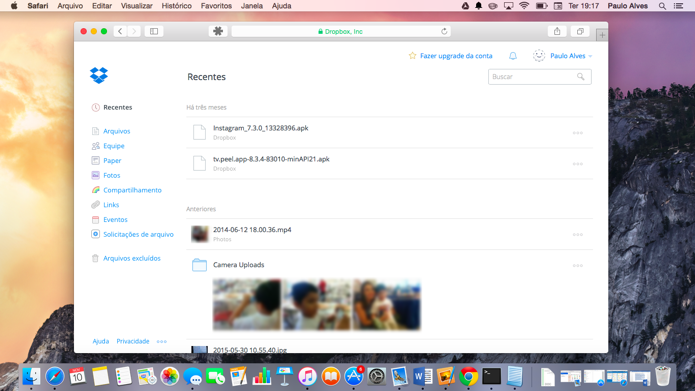Open the Apple menu
695x391 pixels.
(14, 6)
